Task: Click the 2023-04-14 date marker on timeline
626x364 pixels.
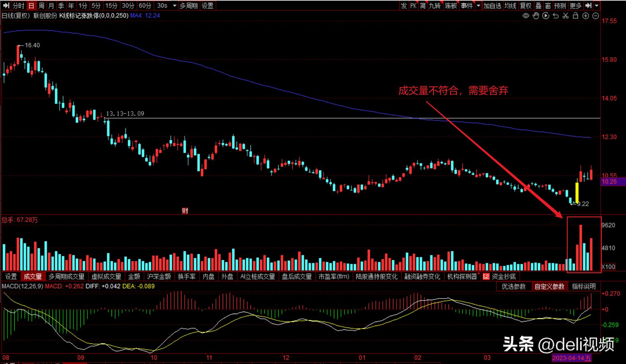Action: tap(571, 358)
